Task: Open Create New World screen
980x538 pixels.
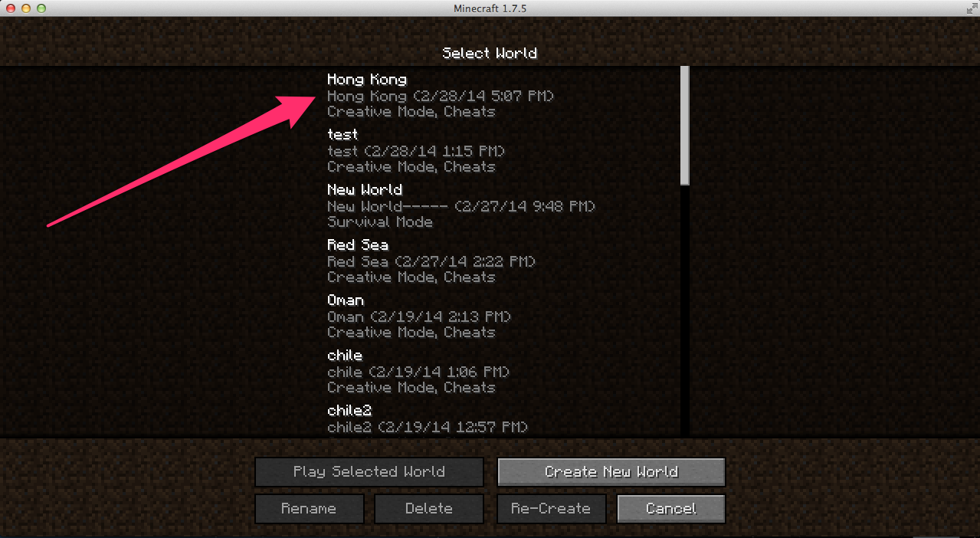Action: [x=611, y=472]
